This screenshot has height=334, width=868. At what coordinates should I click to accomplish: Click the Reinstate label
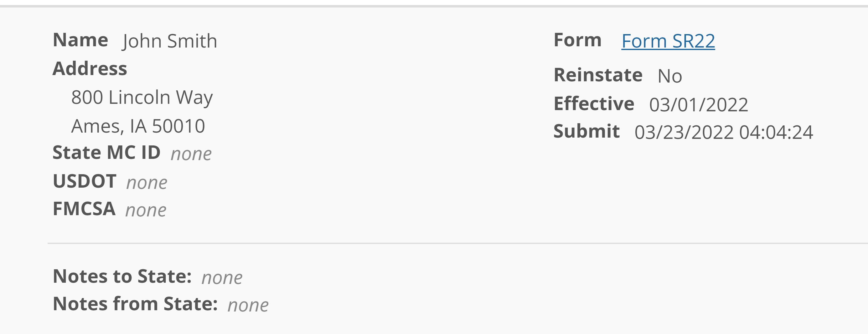pos(598,75)
